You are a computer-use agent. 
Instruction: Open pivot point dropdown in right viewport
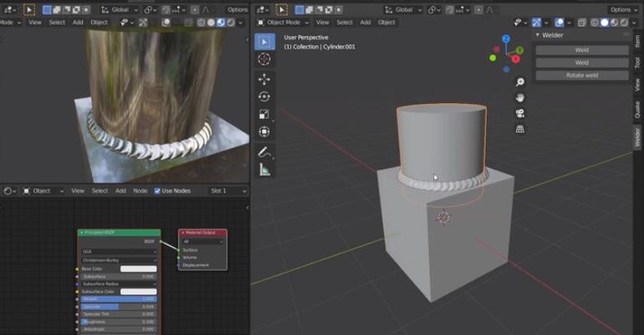(x=433, y=9)
